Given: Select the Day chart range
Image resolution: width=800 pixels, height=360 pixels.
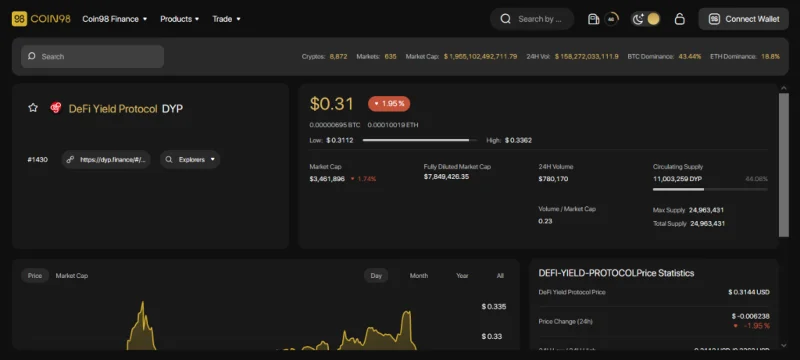Looking at the screenshot, I should point(376,275).
